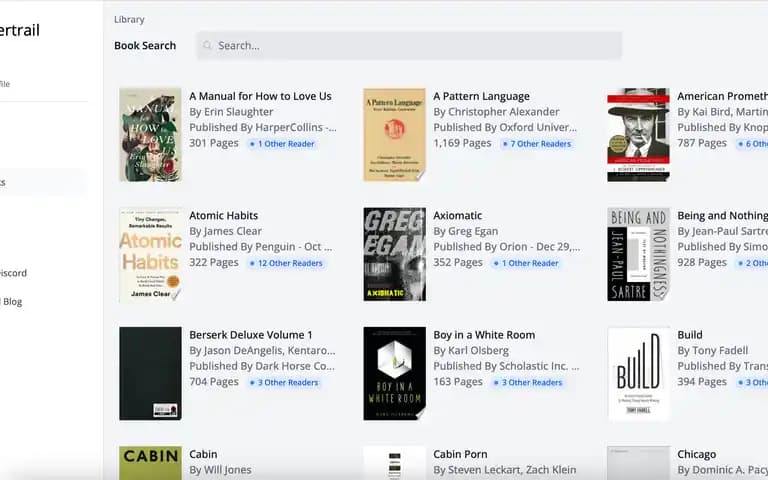Click the 787 Pages text
This screenshot has height=480, width=768.
tap(702, 144)
